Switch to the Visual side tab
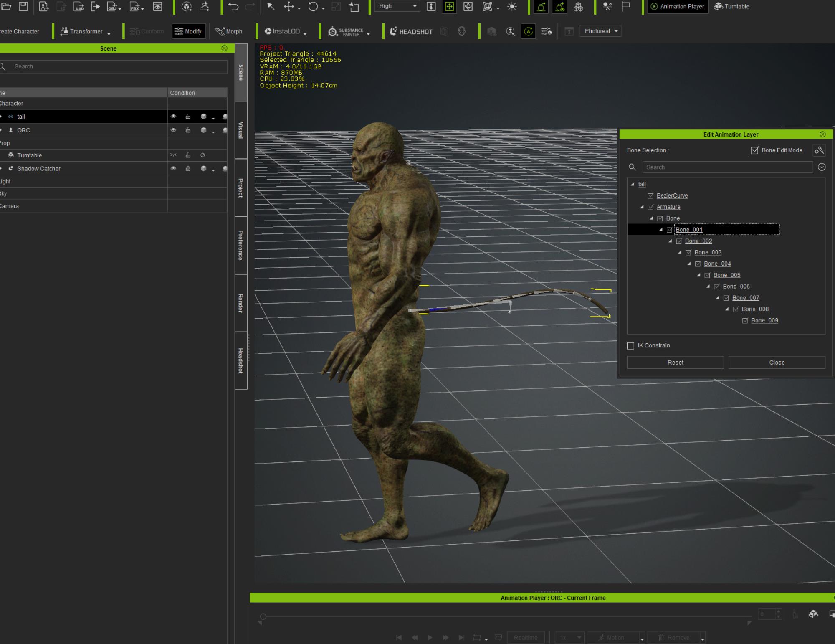835x644 pixels. 241,130
